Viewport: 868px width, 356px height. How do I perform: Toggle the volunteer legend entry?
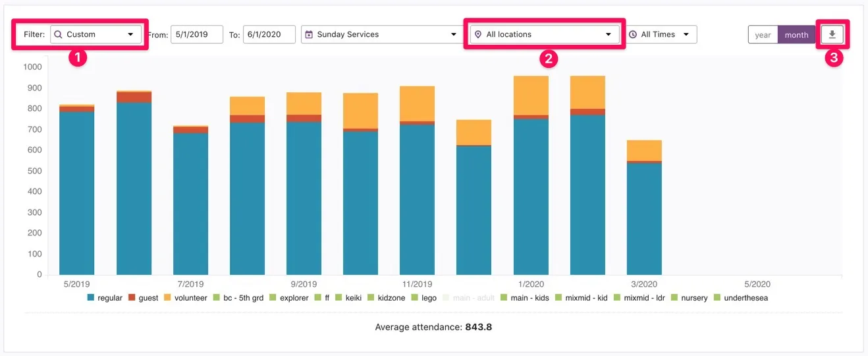[185, 298]
